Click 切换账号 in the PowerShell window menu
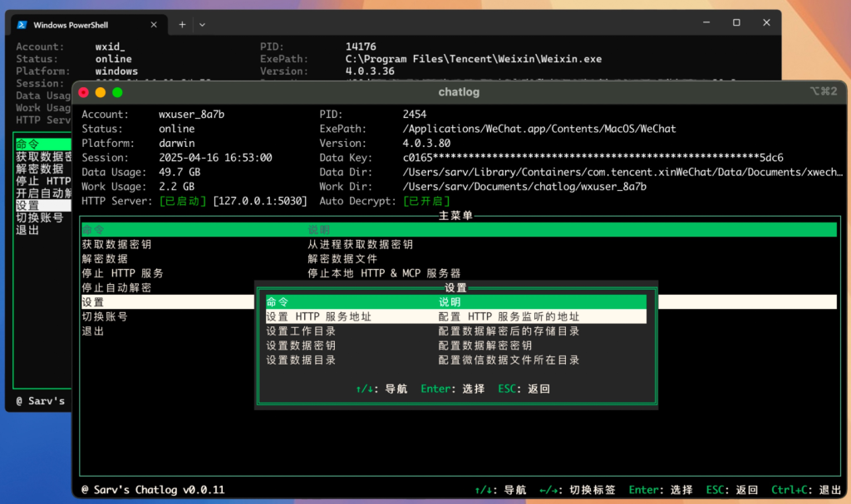 click(x=40, y=218)
